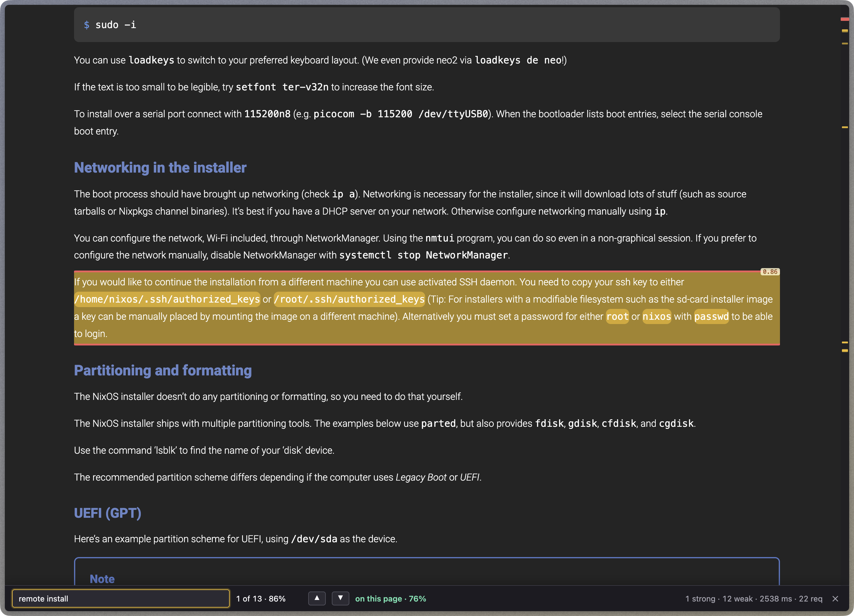Click '/dev/sda' code text
Screen dimensions: 854x616
[314, 539]
